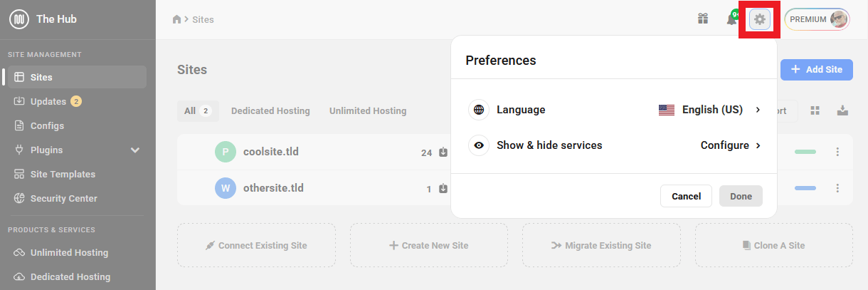Image resolution: width=868 pixels, height=290 pixels.
Task: Open the Premium profile avatar
Action: pyautogui.click(x=839, y=19)
